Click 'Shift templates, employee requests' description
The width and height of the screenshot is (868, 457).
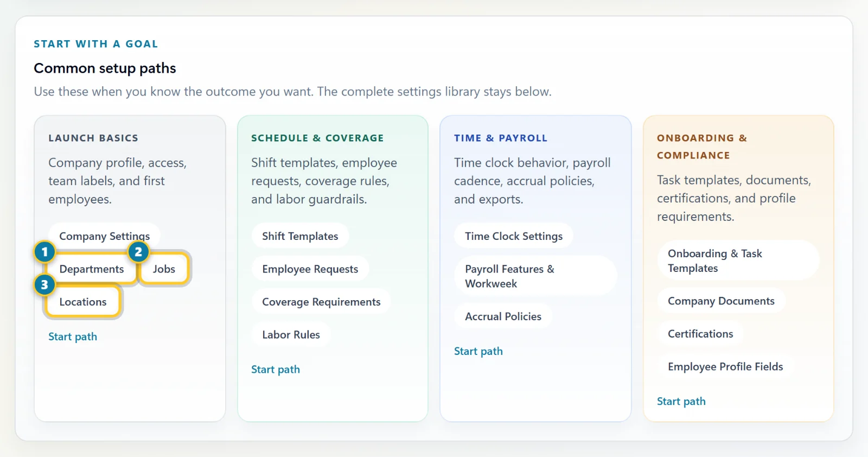coord(324,181)
